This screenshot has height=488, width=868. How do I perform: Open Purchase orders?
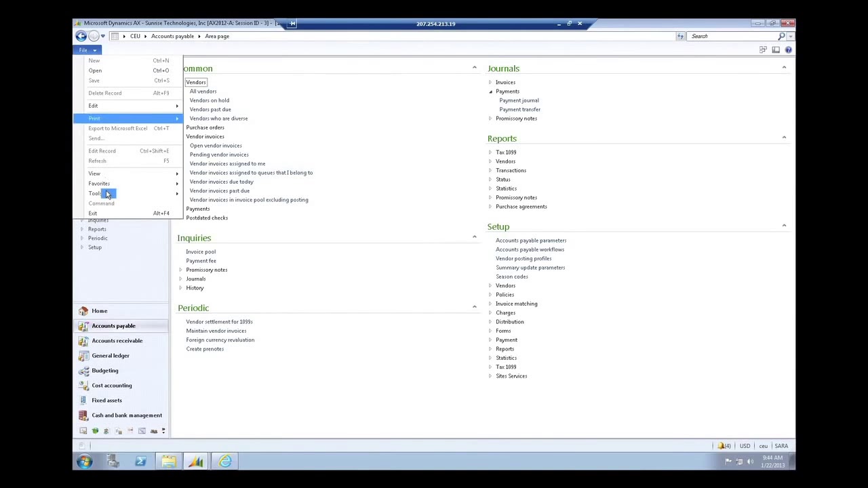205,127
